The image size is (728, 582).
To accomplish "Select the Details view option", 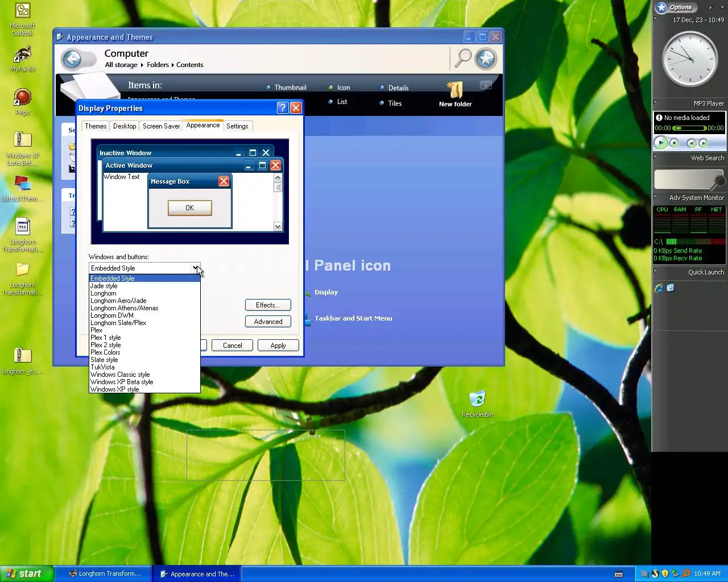I will pos(394,88).
